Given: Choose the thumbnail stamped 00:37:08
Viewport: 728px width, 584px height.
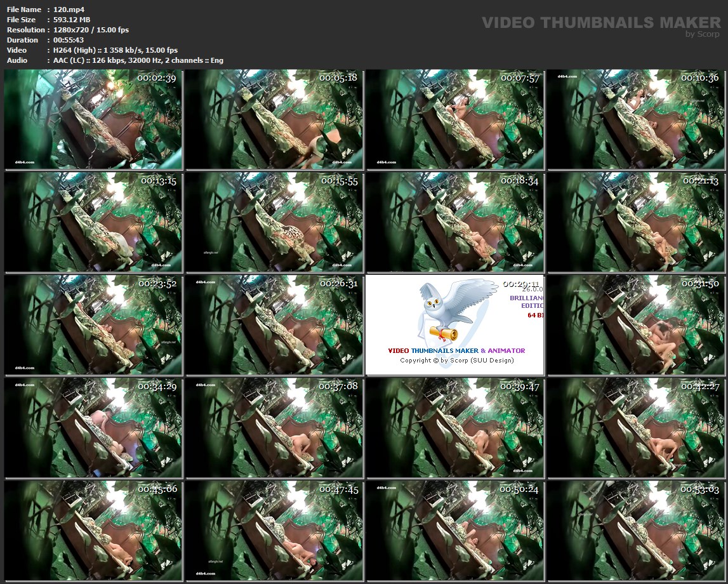Looking at the screenshot, I should 274,428.
